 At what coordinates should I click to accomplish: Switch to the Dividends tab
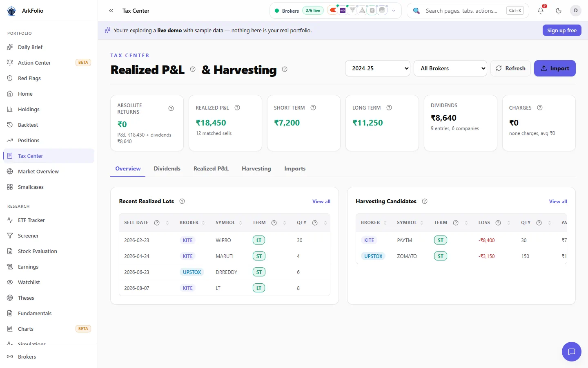(167, 168)
